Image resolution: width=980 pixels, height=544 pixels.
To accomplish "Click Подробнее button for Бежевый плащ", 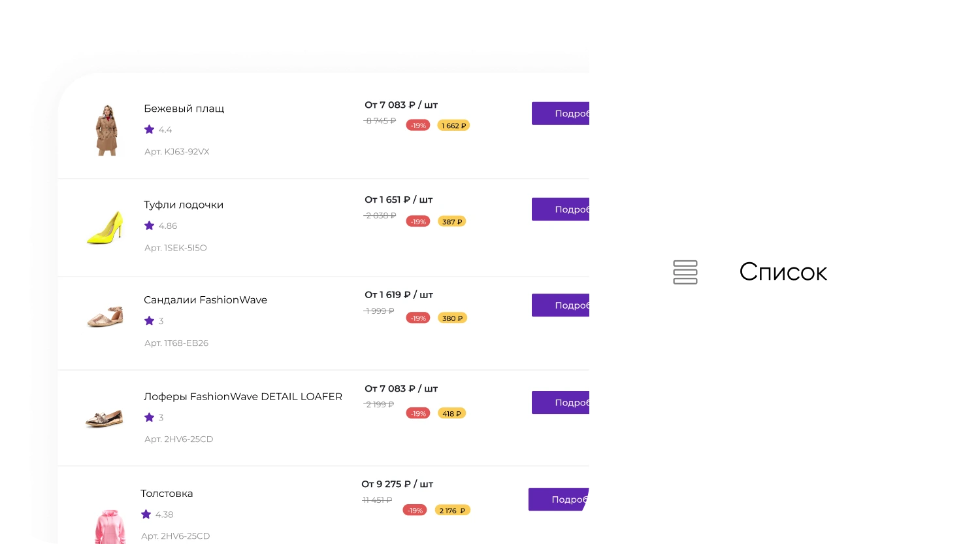I will (561, 113).
